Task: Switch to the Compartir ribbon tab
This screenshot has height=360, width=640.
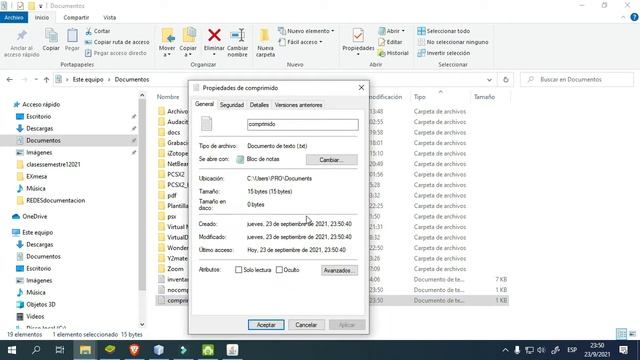Action: point(76,18)
